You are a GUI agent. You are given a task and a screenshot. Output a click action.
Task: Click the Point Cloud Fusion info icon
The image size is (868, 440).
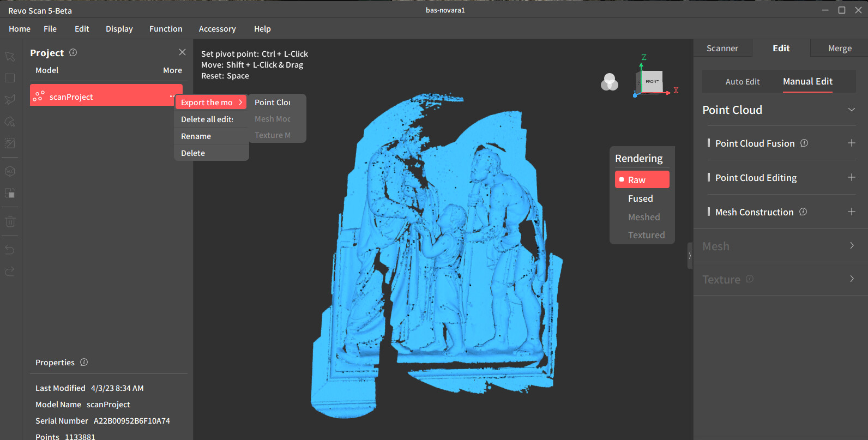804,143
